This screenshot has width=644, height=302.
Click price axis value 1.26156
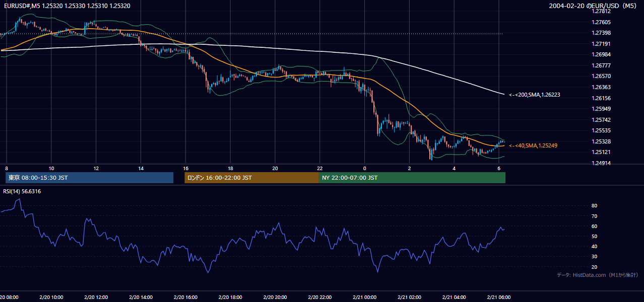[x=602, y=98]
